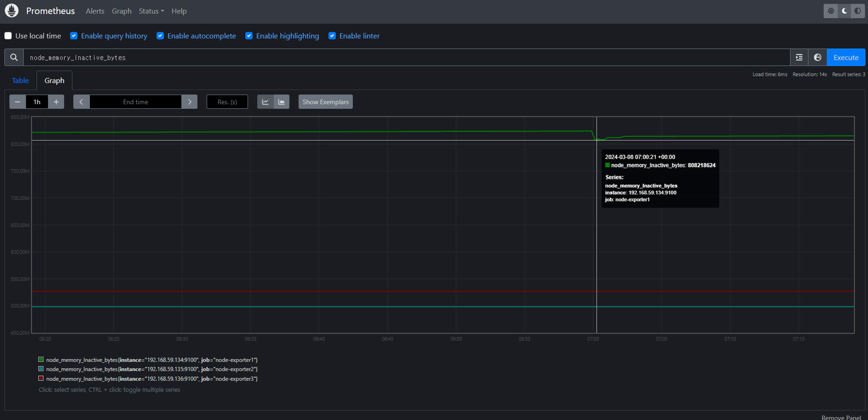Select the Graph panel tab

(54, 80)
